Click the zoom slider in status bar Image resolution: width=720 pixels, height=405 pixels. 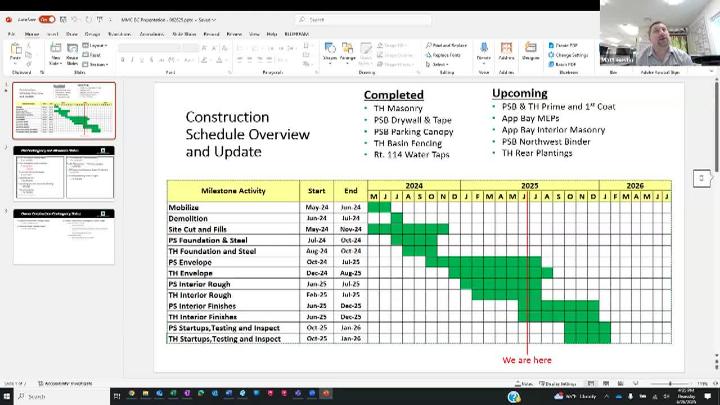[x=670, y=383]
